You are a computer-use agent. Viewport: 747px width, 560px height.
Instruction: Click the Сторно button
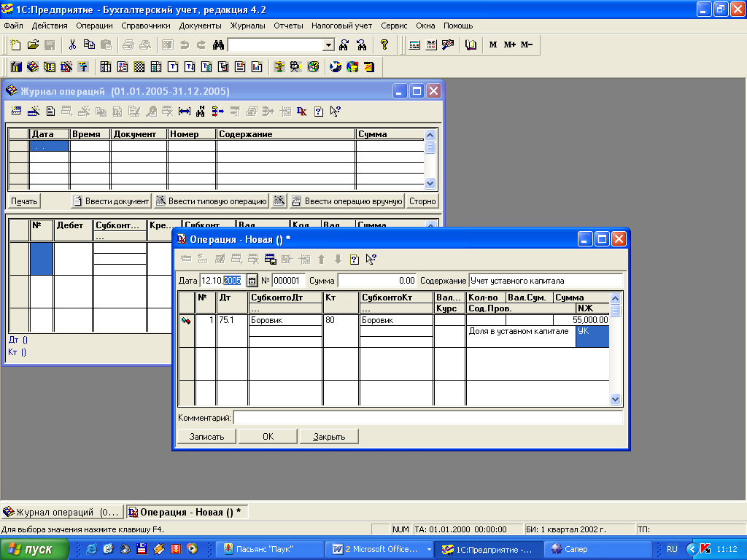pyautogui.click(x=422, y=201)
